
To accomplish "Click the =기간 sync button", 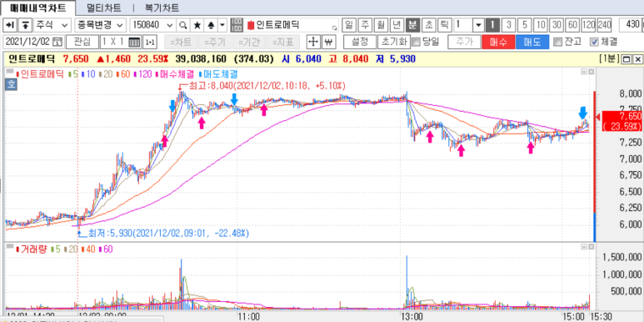I will pyautogui.click(x=249, y=42).
